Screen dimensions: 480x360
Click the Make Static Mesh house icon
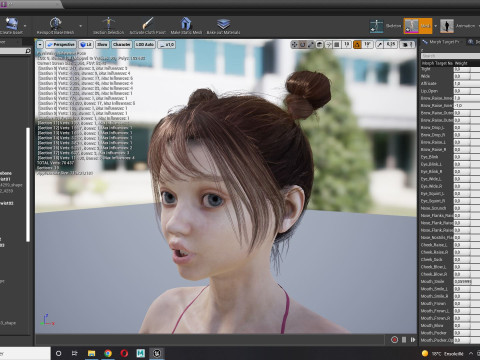click(x=186, y=24)
